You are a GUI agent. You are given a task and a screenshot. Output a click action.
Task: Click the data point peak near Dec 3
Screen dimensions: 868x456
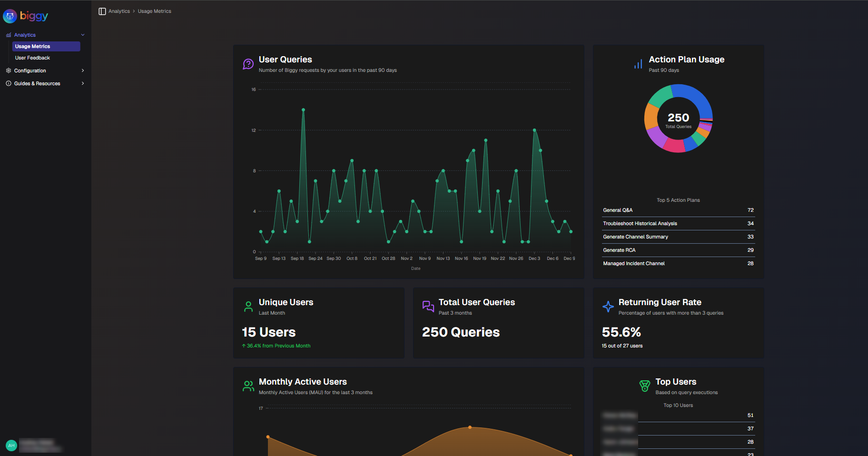534,130
